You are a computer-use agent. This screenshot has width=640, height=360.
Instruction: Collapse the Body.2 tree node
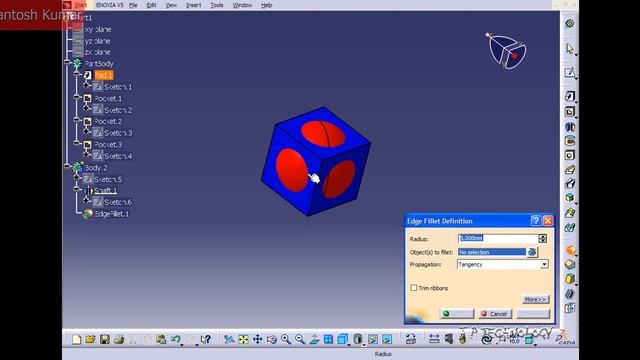pos(67,166)
